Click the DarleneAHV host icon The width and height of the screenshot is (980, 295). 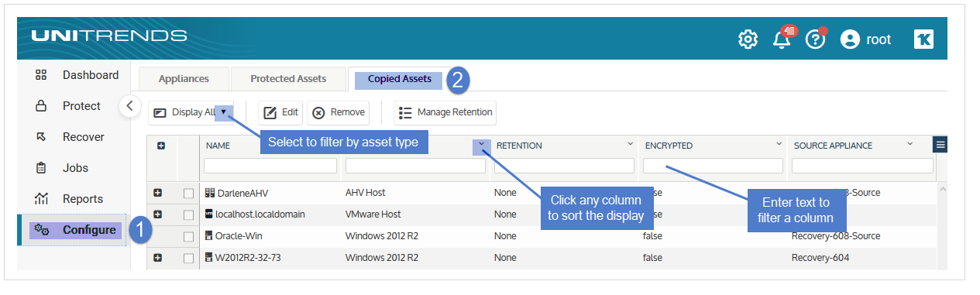click(x=209, y=192)
